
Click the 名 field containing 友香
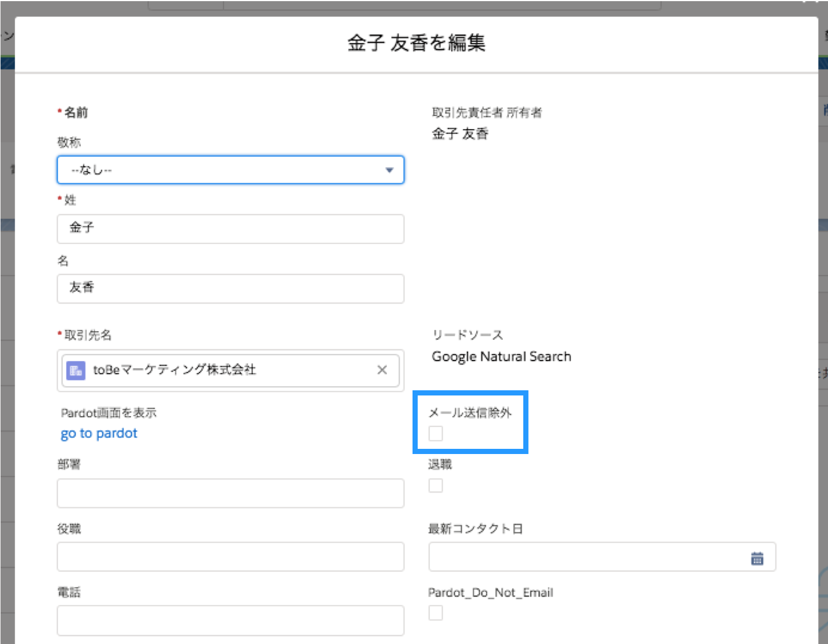click(231, 289)
